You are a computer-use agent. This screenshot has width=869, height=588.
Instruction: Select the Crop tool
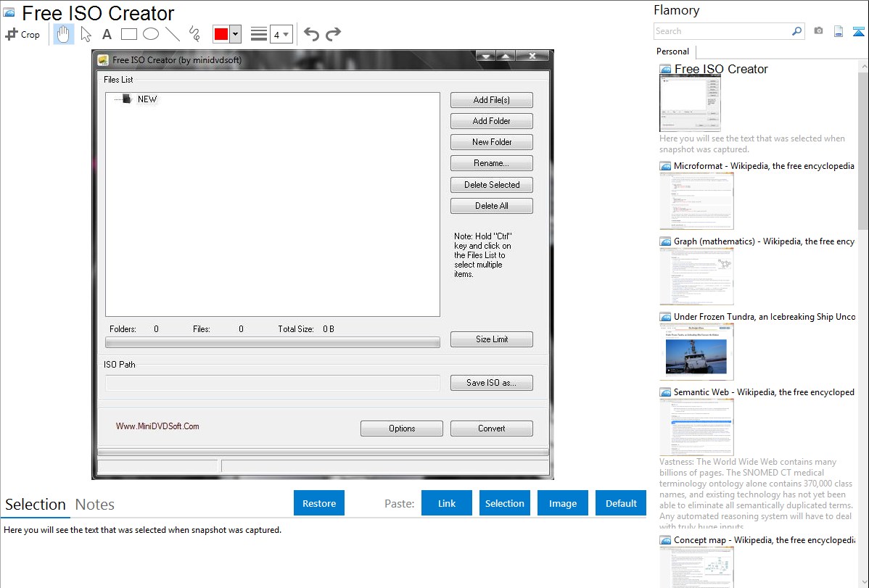pyautogui.click(x=22, y=34)
